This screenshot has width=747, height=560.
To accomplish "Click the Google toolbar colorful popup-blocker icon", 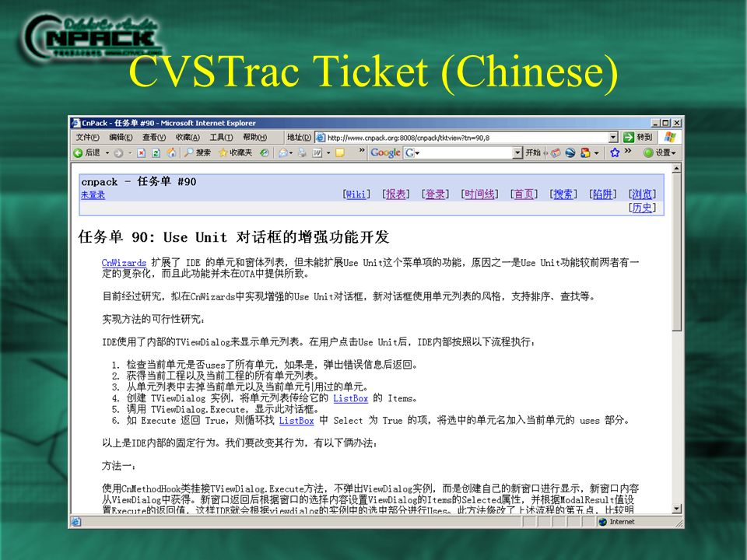I will (x=585, y=153).
